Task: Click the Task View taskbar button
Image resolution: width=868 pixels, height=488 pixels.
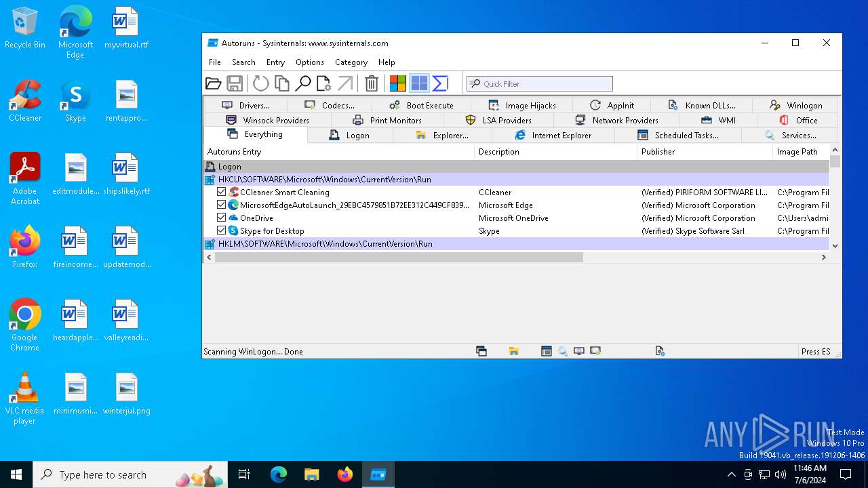Action: pos(244,474)
